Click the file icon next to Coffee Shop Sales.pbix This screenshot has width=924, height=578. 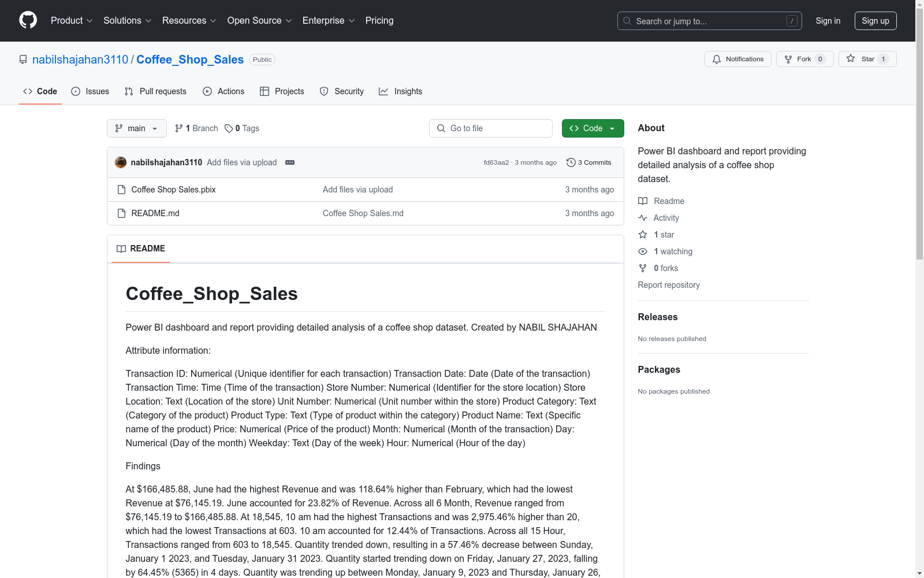tap(121, 190)
